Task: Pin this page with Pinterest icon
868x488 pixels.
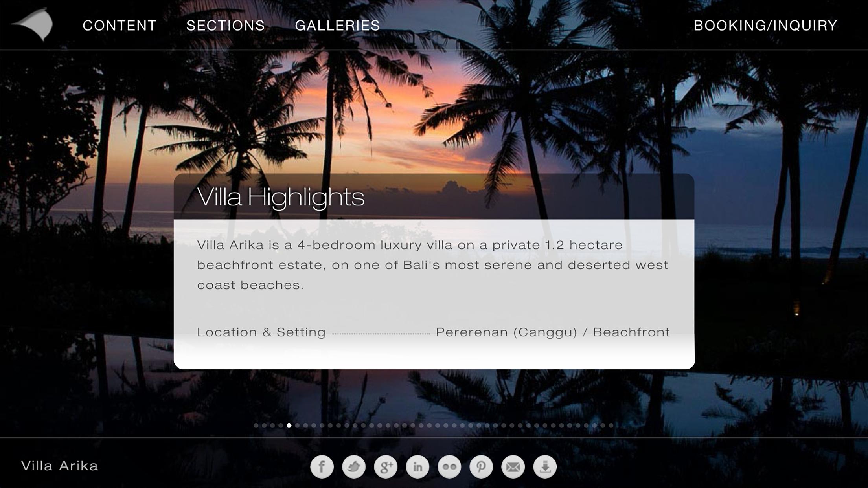Action: pyautogui.click(x=481, y=467)
